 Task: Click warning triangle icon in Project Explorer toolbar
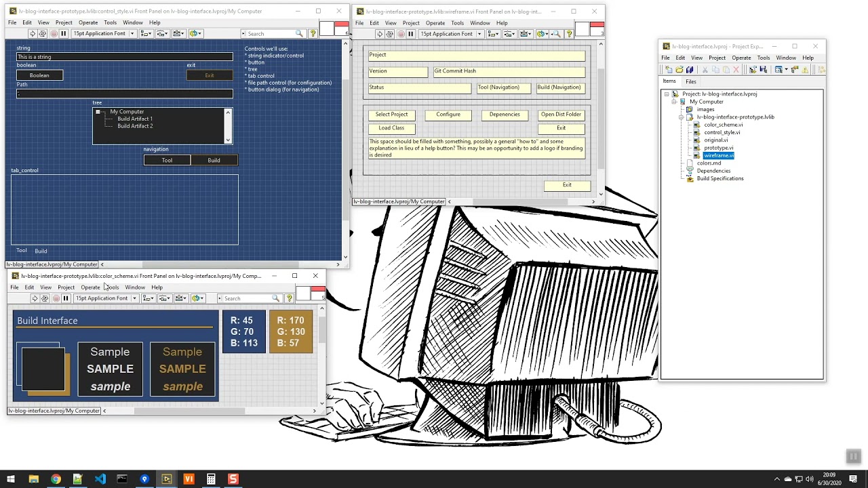pyautogui.click(x=806, y=70)
